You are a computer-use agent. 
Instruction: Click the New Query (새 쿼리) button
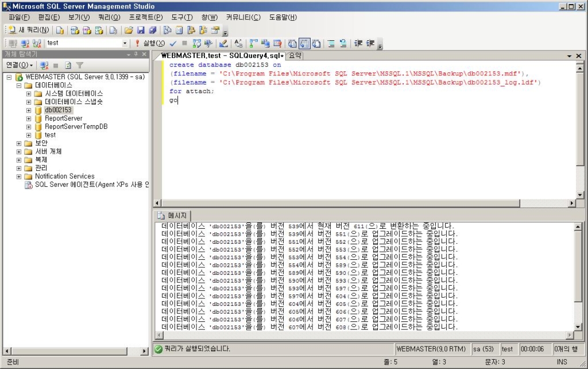click(x=29, y=30)
